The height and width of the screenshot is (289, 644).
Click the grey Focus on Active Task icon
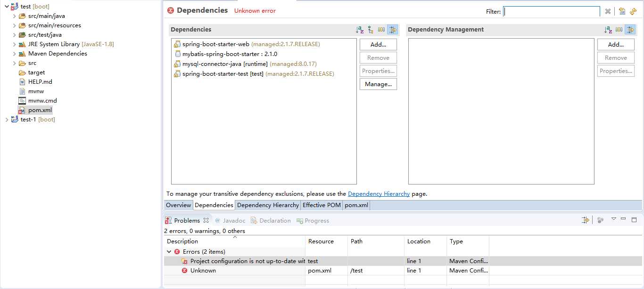pyautogui.click(x=600, y=220)
